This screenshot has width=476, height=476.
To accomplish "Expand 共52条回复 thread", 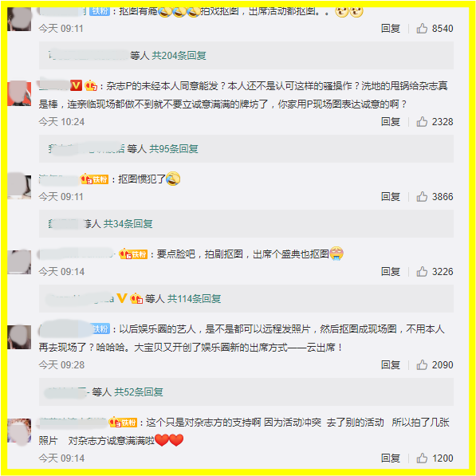I will (139, 392).
